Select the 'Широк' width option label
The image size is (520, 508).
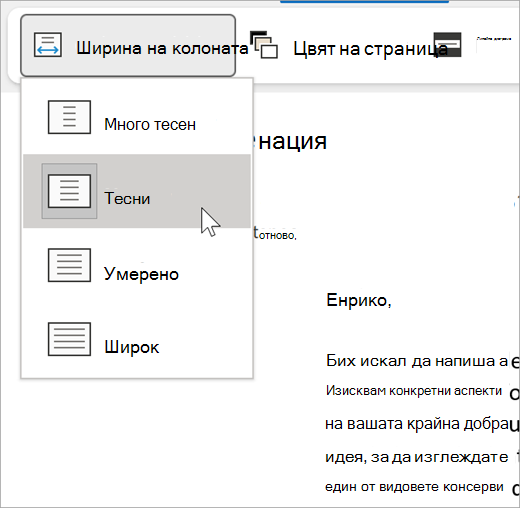pyautogui.click(x=132, y=347)
